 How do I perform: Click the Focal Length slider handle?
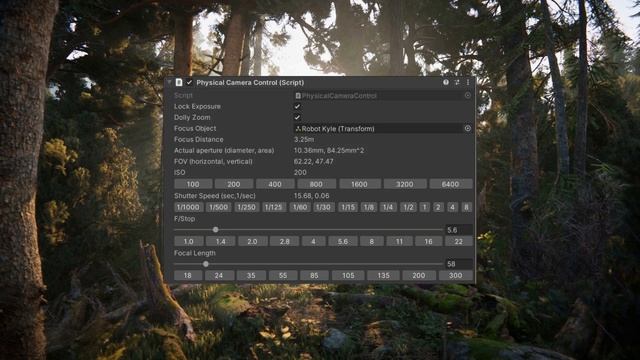coord(206,264)
